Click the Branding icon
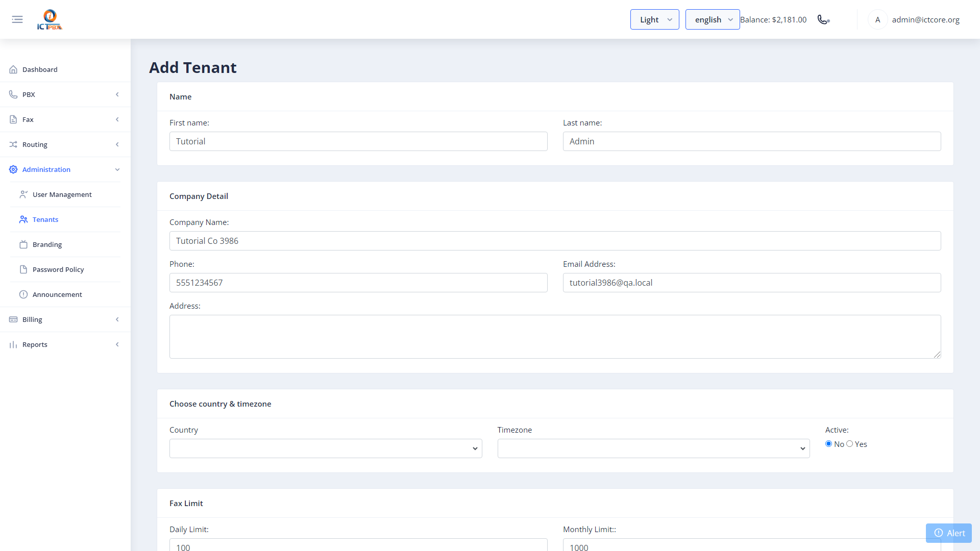The width and height of the screenshot is (980, 551). point(23,244)
